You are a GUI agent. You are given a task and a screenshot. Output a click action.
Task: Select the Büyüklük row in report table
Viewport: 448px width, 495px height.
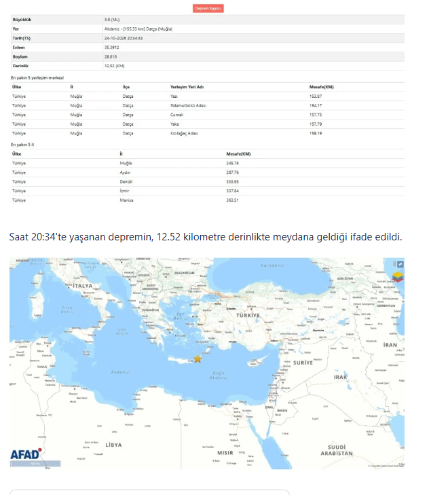click(x=208, y=20)
